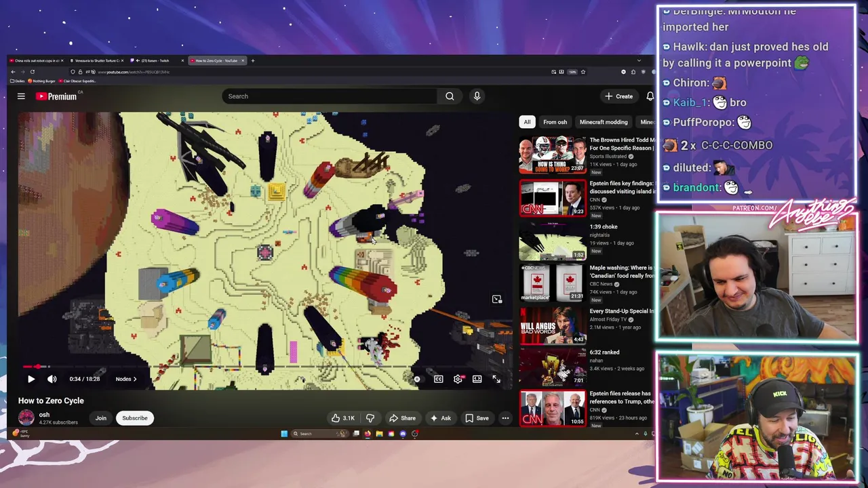Switch to China rolls out robot cops tab
This screenshot has height=488, width=868.
click(x=35, y=60)
